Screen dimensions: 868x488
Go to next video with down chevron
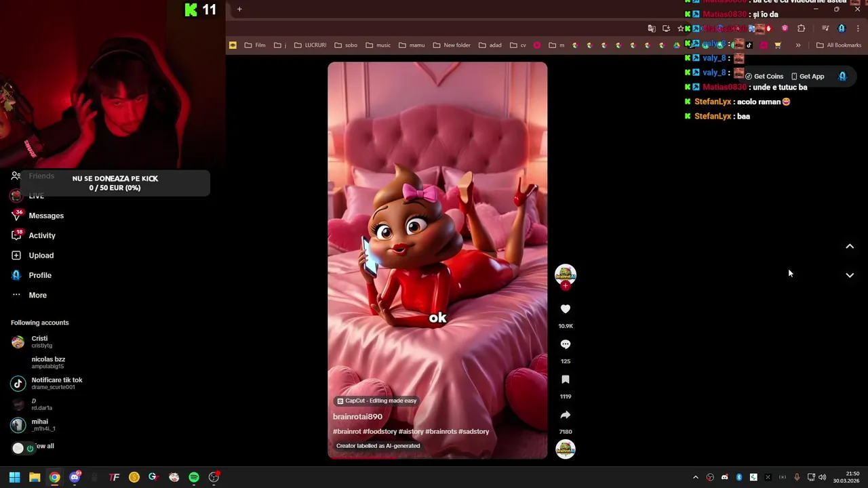[x=849, y=275]
